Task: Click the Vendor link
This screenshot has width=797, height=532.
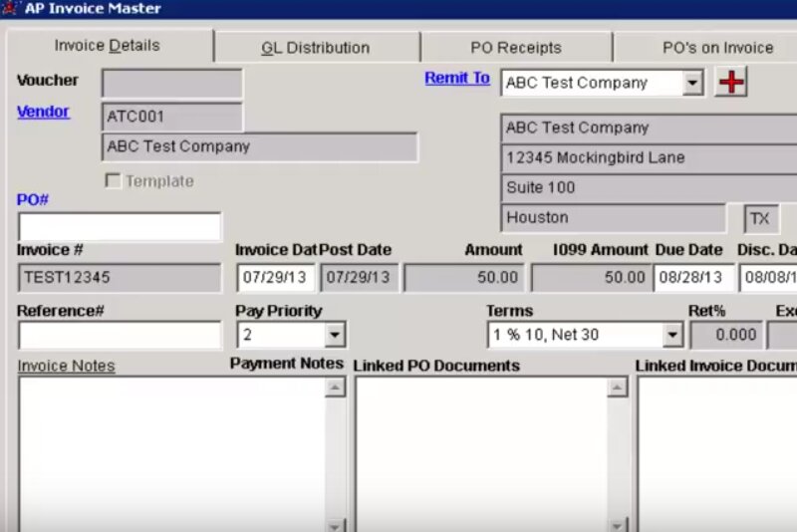Action: [43, 112]
